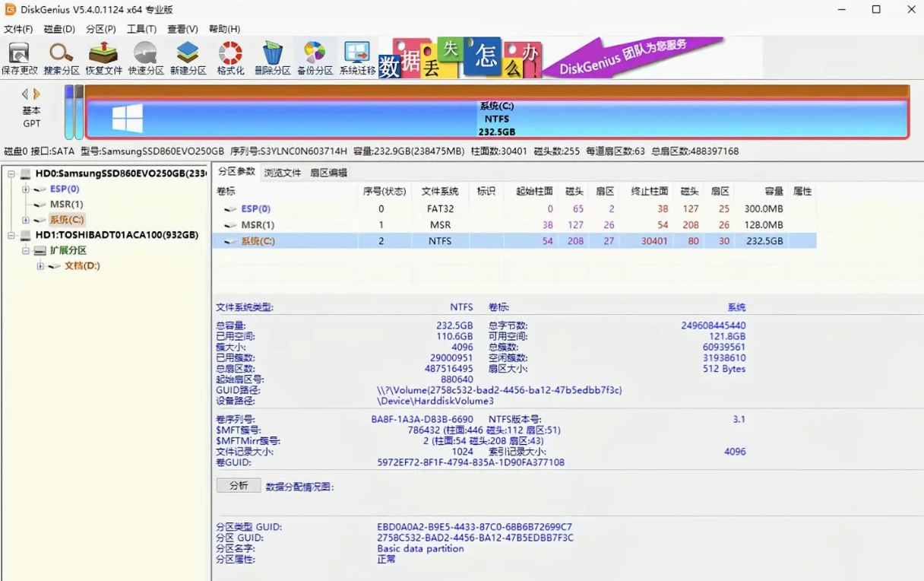924x581 pixels.
Task: Maximize the DiskGenius window
Action: pyautogui.click(x=876, y=10)
